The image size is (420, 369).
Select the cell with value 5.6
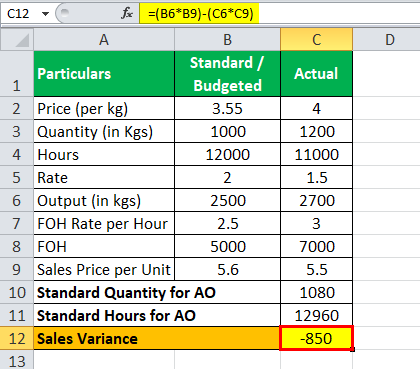click(x=227, y=269)
